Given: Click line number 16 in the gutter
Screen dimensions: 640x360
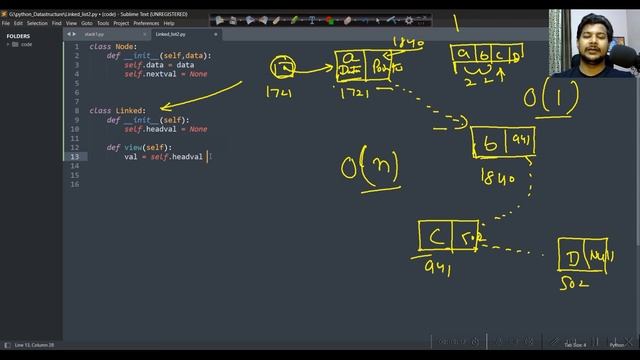Looking at the screenshot, I should click(x=75, y=184).
